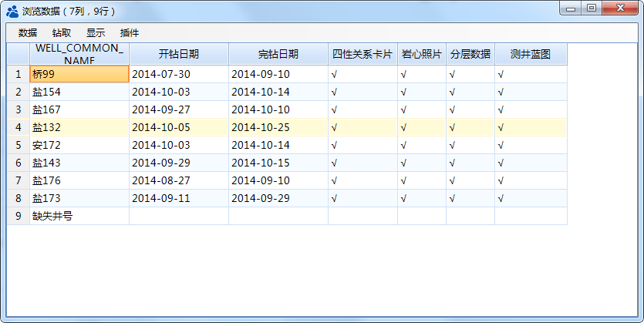This screenshot has height=323, width=644.
Task: Open the 显示 menu
Action: click(x=96, y=33)
